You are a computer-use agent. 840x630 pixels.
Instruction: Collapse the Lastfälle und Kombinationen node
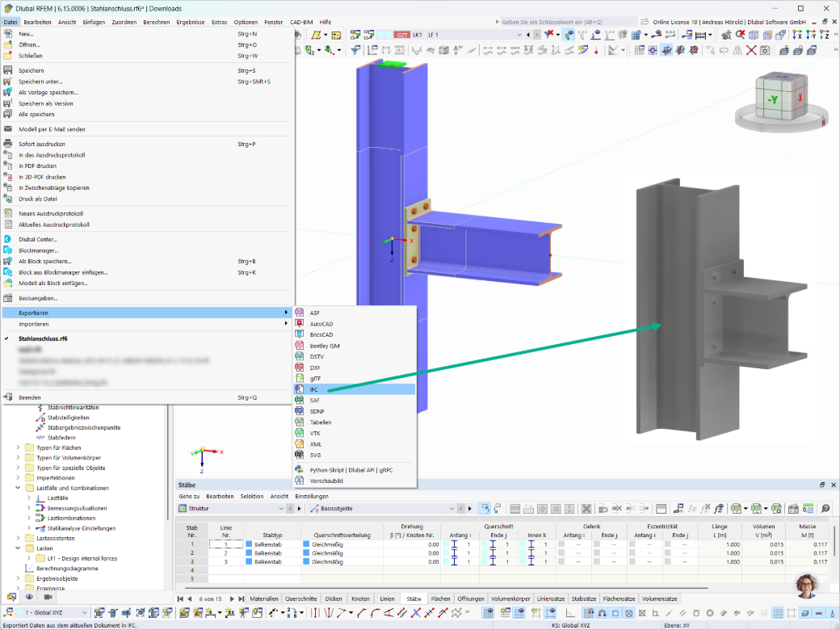coord(18,488)
